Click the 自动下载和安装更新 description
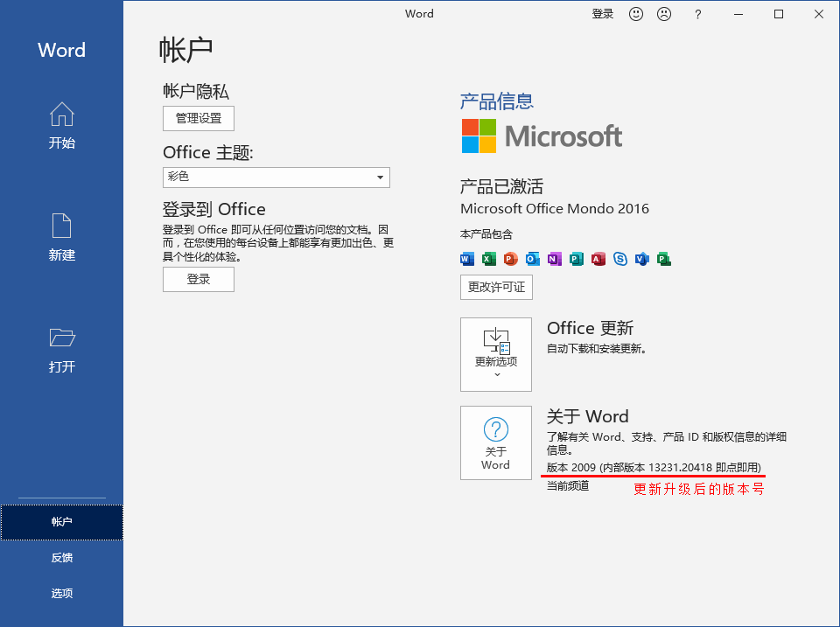 [597, 349]
